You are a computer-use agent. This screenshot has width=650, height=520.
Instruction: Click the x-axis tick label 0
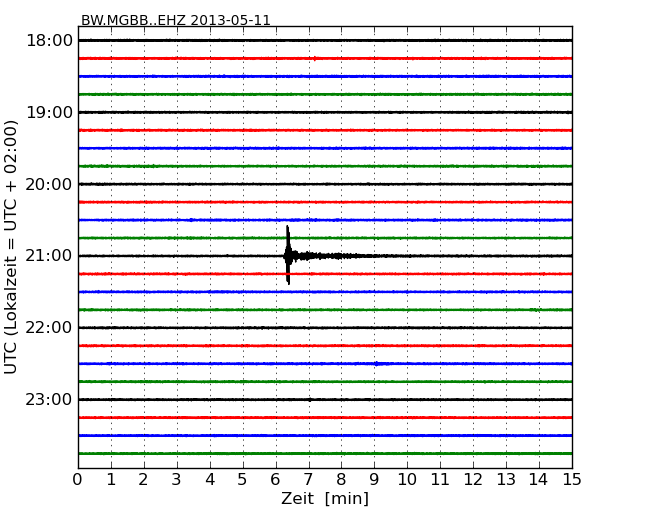coord(78,480)
